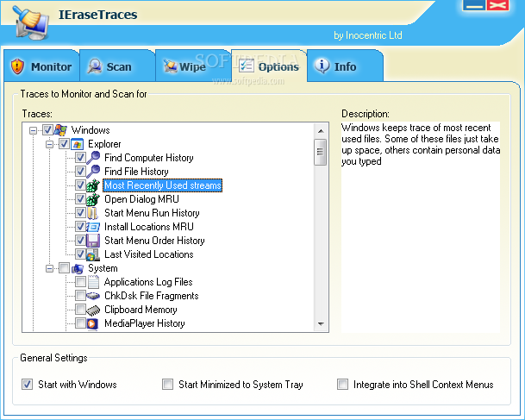Screen dimensions: 525x420
Task: Select ChkDsk File Fragments entry
Action: pyautogui.click(x=152, y=296)
